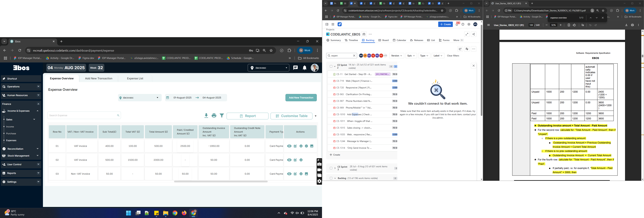The image size is (644, 218).
Task: Expand the Reconciliation menu in Ebos
Action: point(21,149)
